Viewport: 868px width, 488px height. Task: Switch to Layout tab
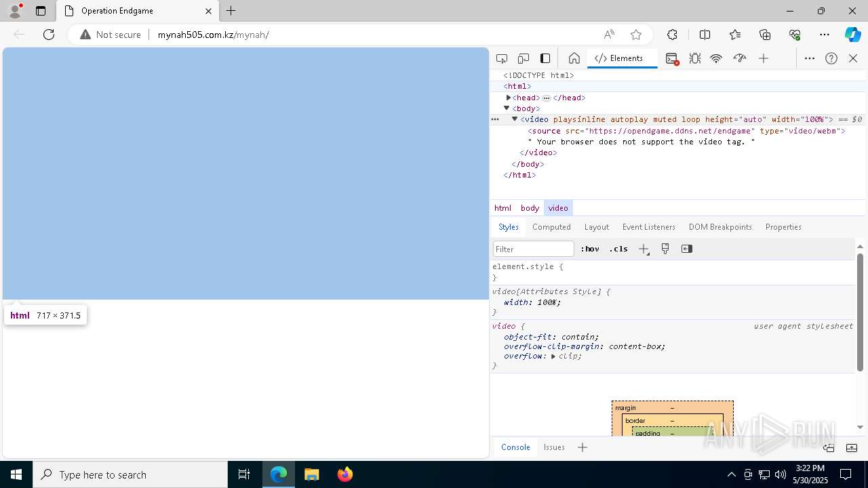[x=597, y=227]
